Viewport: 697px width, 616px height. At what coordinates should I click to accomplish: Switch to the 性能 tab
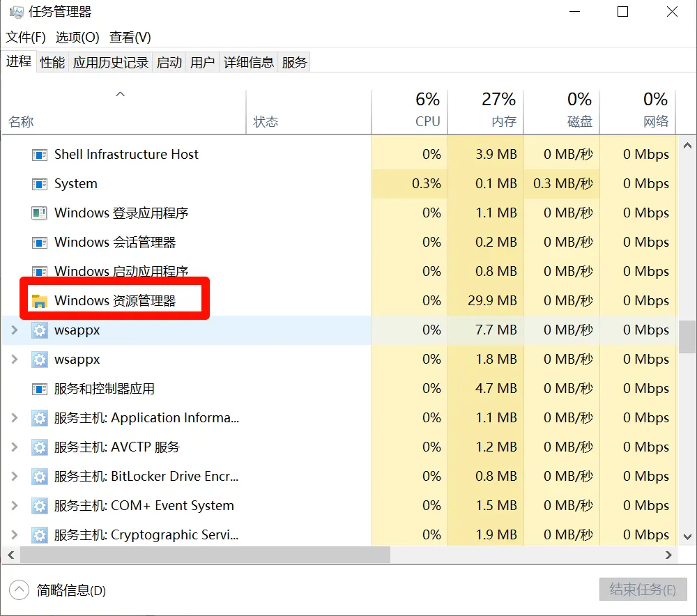pos(52,62)
